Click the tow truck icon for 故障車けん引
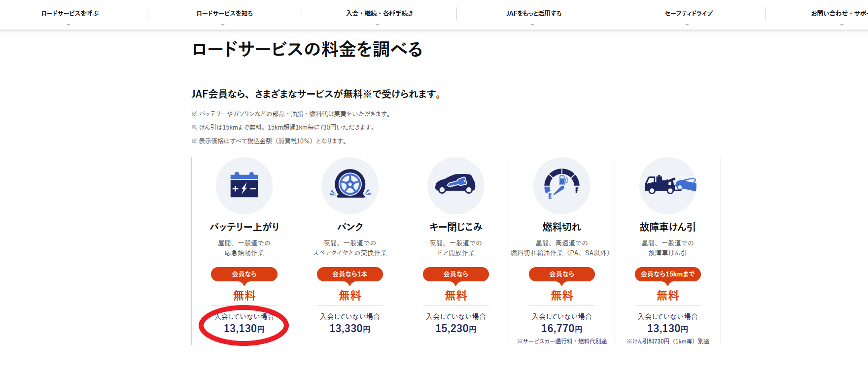The image size is (868, 374). tap(668, 185)
